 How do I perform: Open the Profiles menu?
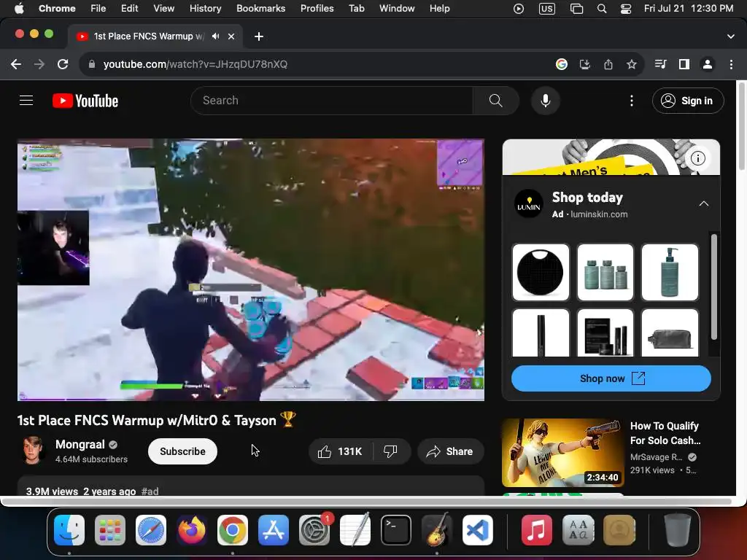click(x=317, y=9)
